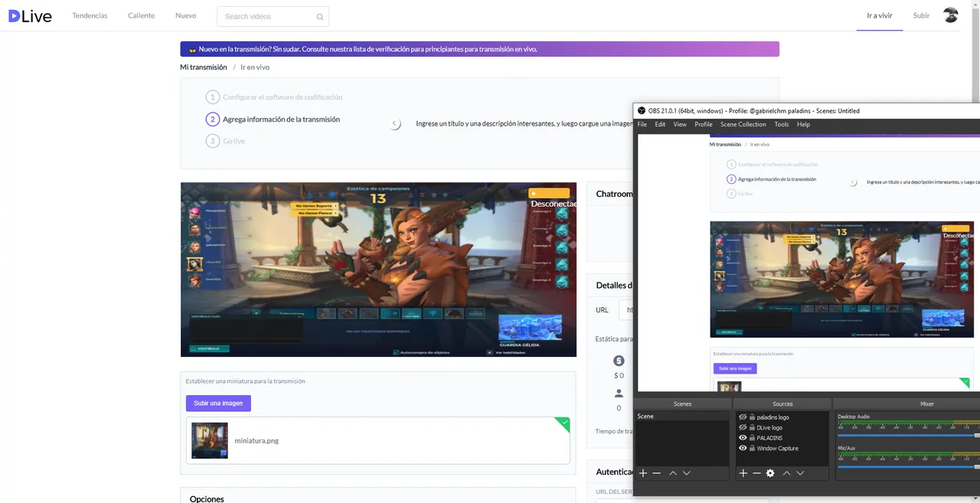980x503 pixels.
Task: Remove source with minus icon in Sources
Action: (756, 473)
